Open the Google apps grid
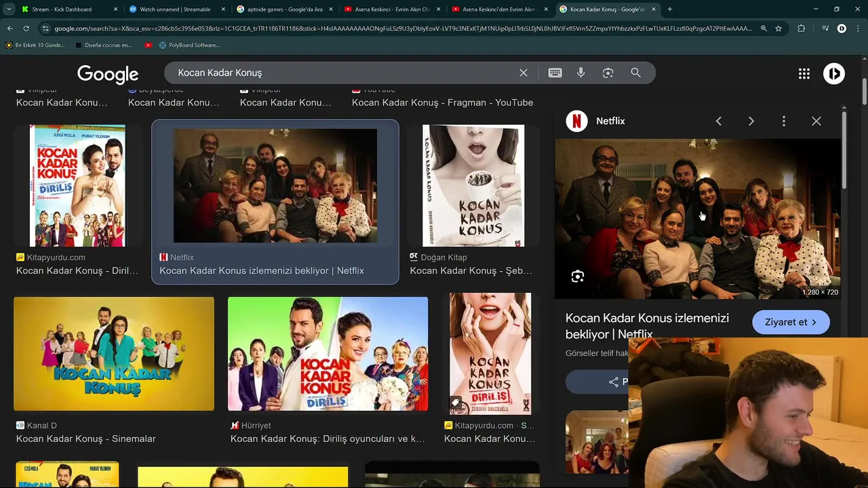 804,74
